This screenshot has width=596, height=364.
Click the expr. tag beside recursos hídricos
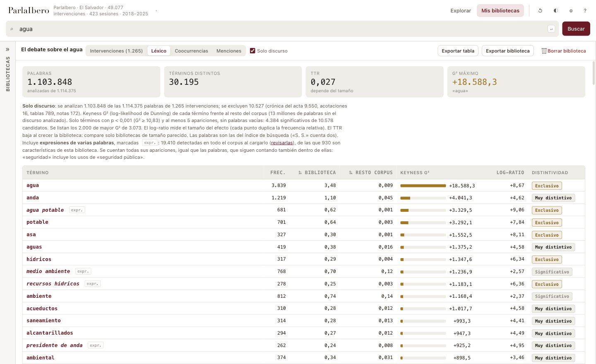93,284
